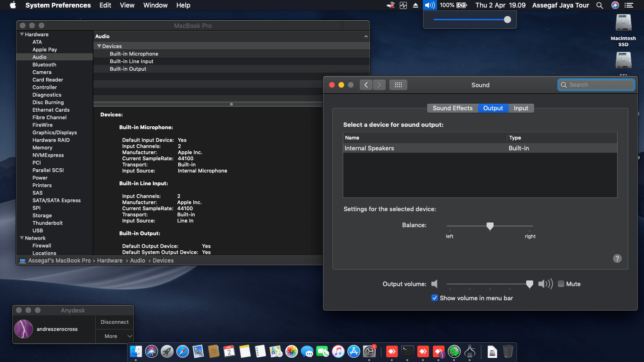Click Hardware in the path bar
The image size is (644, 362).
click(110, 260)
